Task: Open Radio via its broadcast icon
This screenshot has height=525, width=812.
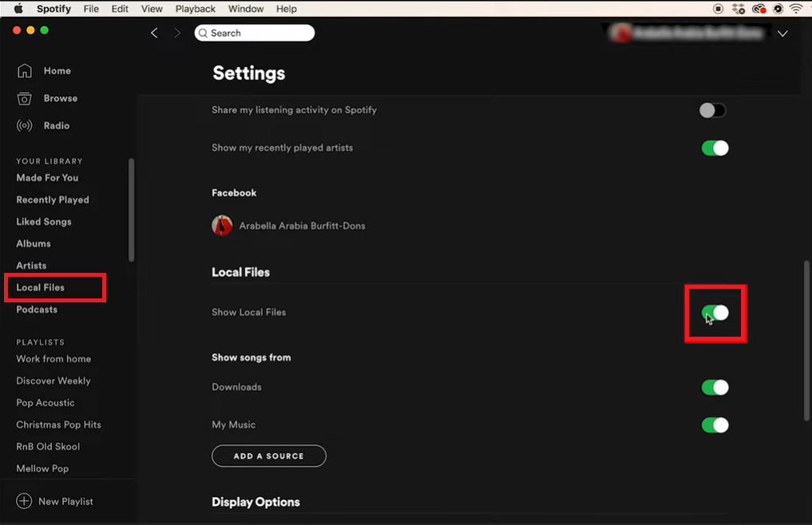Action: (x=24, y=125)
